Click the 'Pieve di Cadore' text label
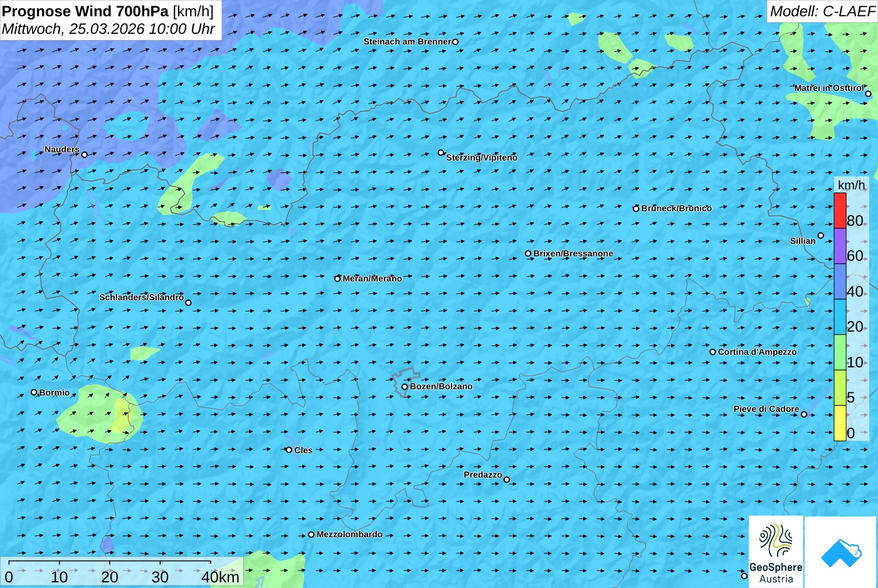The height and width of the screenshot is (588, 878). pyautogui.click(x=766, y=409)
